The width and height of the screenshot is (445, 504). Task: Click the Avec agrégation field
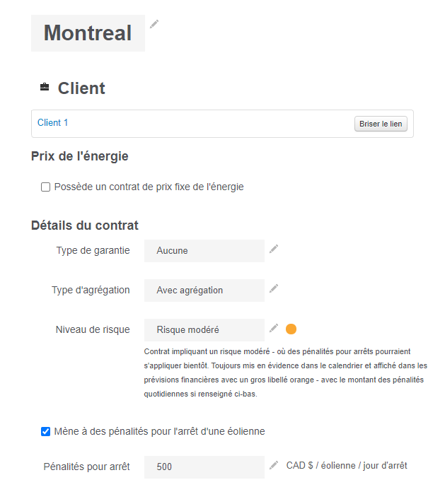204,291
